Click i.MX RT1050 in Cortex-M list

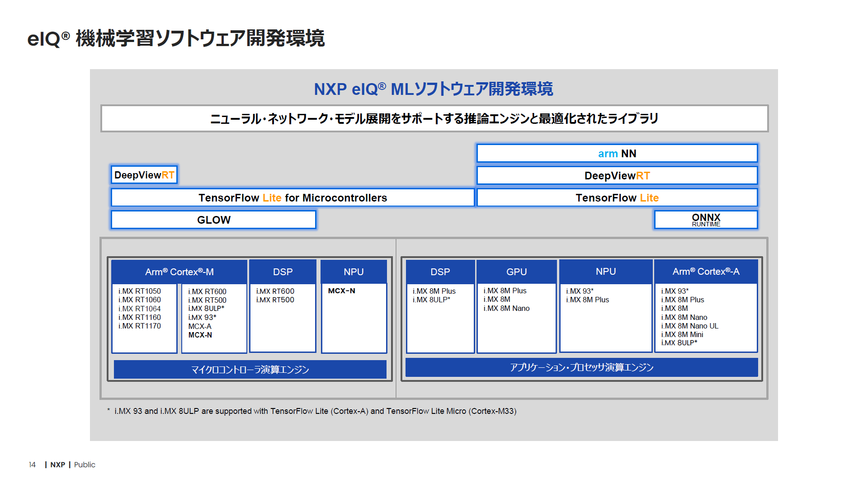pos(140,291)
